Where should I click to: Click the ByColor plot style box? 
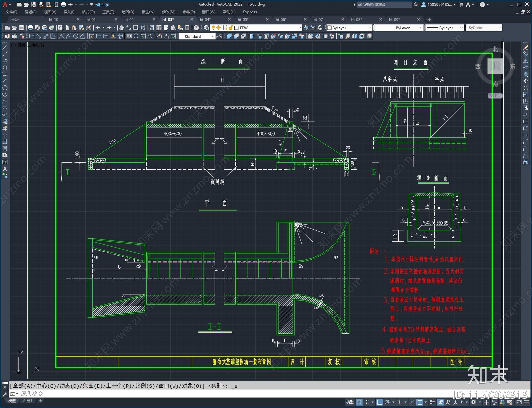point(484,28)
